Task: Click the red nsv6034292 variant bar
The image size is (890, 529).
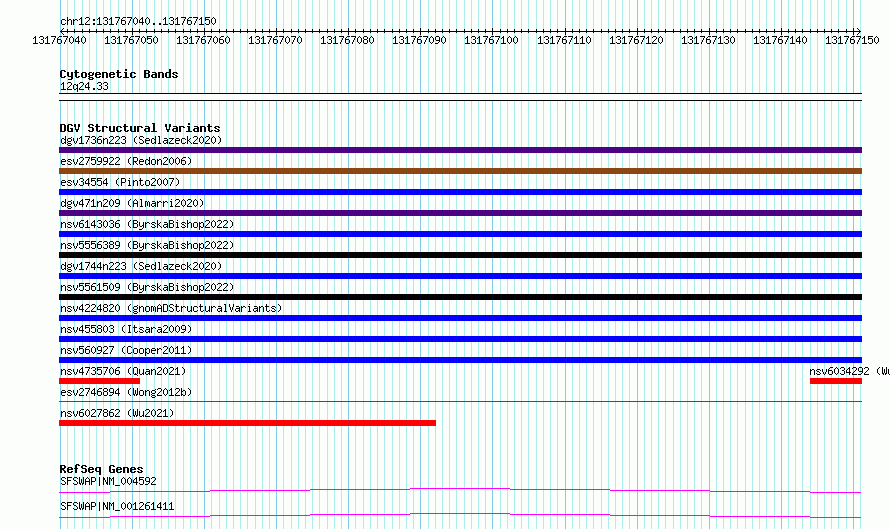Action: [836, 381]
